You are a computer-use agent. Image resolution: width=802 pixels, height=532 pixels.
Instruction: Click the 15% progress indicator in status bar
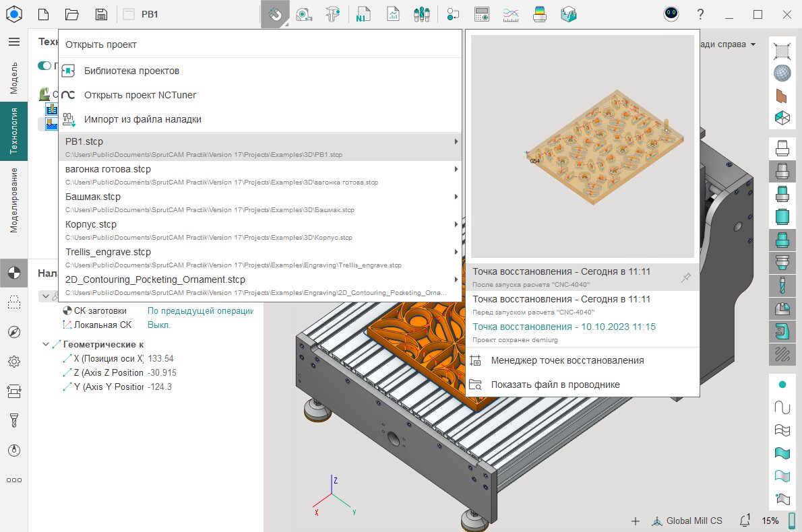[770, 521]
